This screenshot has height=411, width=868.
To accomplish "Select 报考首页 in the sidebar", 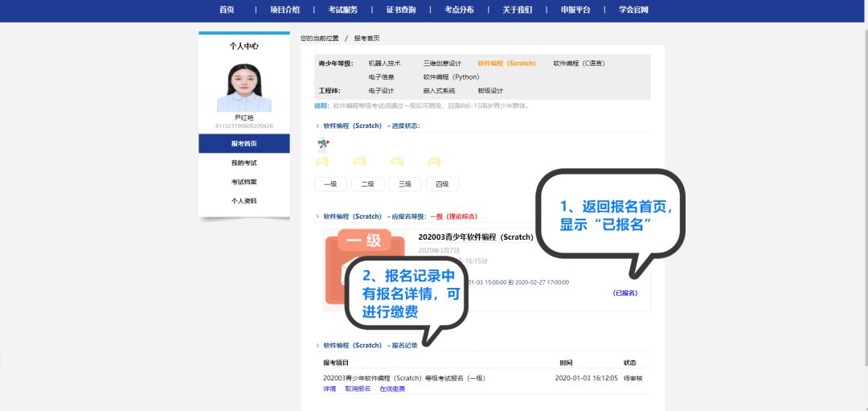I will pyautogui.click(x=244, y=143).
